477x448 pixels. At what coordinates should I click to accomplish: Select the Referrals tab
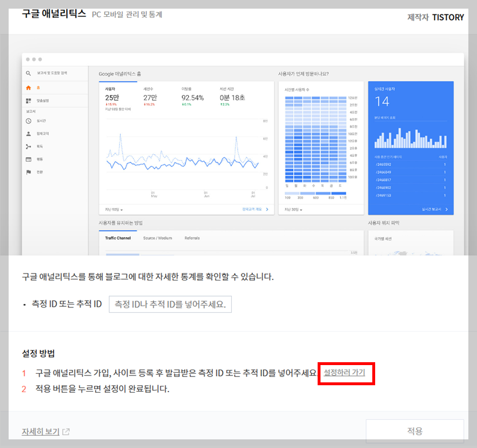click(x=192, y=238)
